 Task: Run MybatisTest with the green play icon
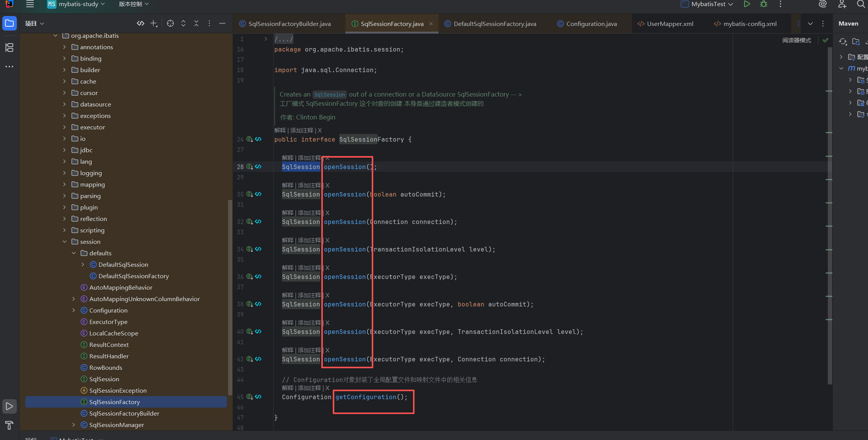tap(747, 4)
